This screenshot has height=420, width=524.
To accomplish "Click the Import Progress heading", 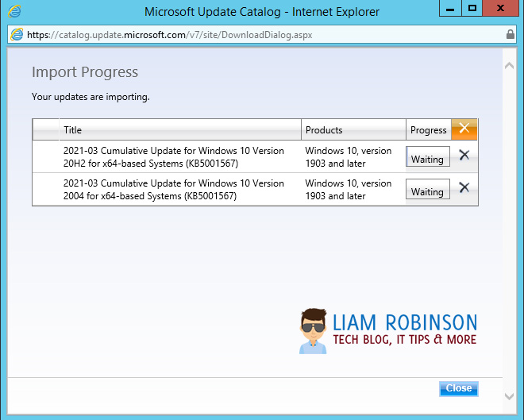I will 85,72.
